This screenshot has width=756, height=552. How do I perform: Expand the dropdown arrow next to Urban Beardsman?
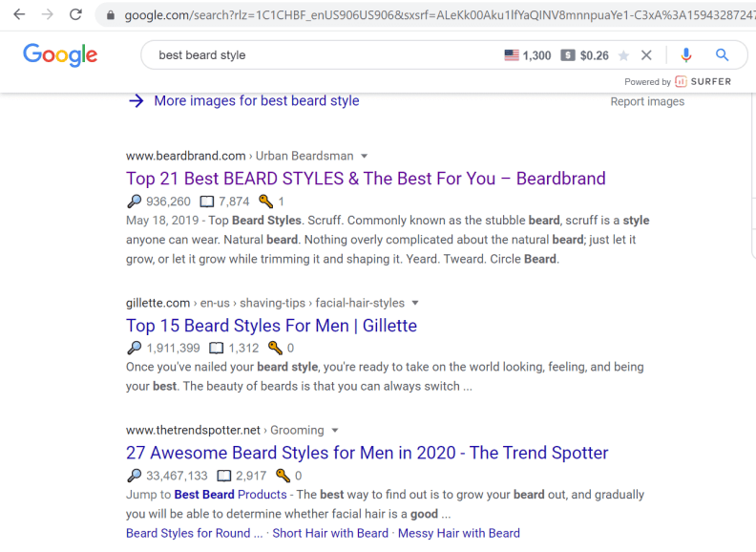[x=365, y=157]
